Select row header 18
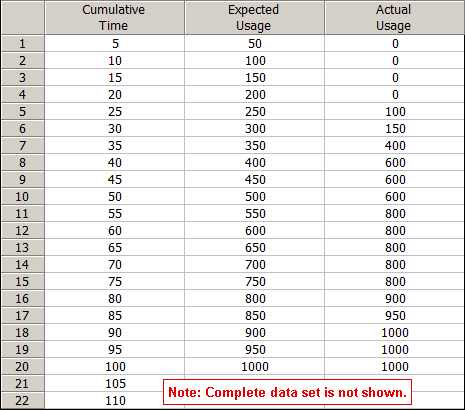Viewport: 465px width, 410px height. pos(22,332)
